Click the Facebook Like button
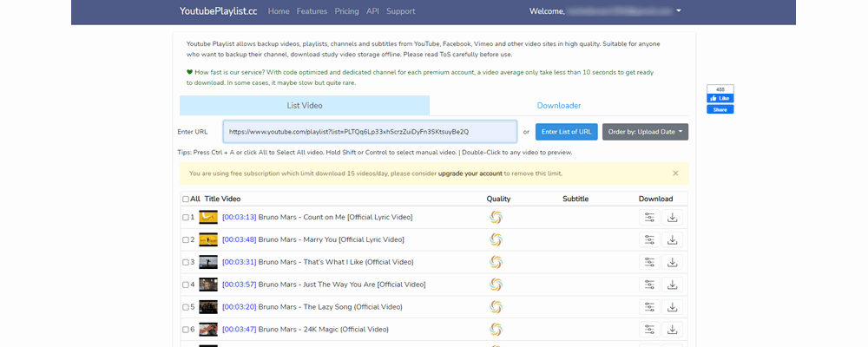The image size is (868, 347). pyautogui.click(x=720, y=98)
